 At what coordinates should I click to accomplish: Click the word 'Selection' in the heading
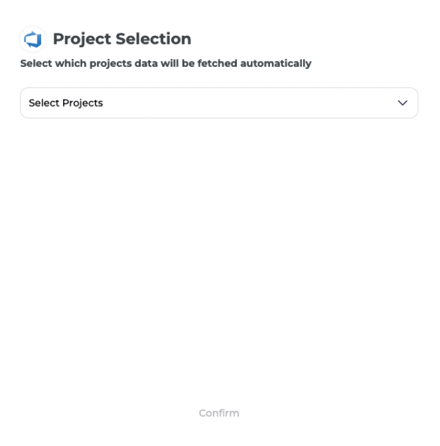tap(153, 39)
